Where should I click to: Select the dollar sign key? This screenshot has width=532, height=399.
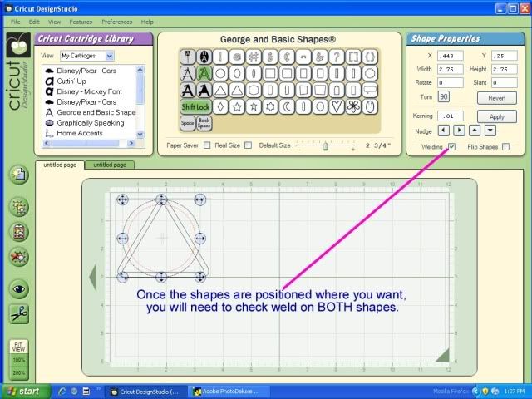point(270,57)
